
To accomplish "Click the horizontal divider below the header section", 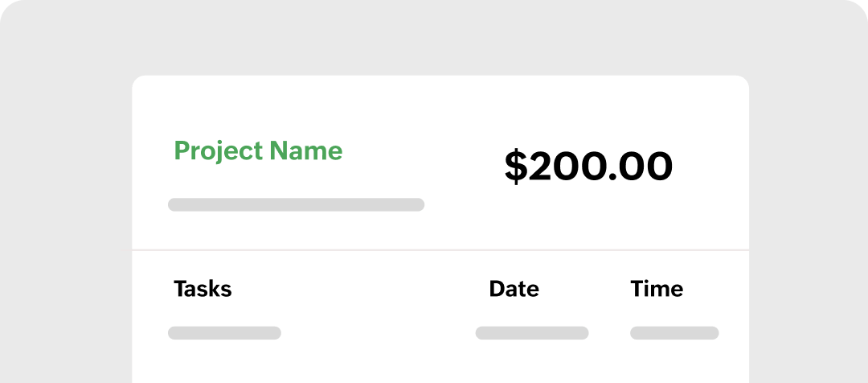I will (x=440, y=250).
